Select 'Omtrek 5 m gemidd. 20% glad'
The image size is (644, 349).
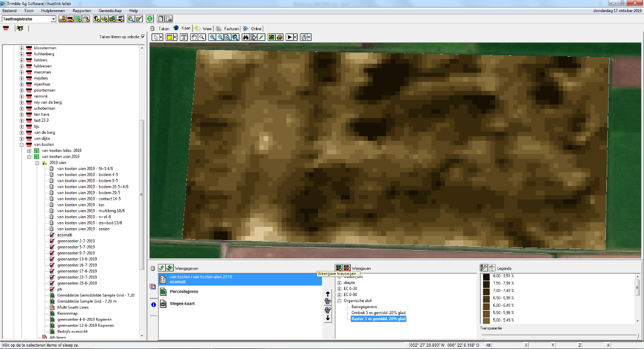click(x=378, y=313)
